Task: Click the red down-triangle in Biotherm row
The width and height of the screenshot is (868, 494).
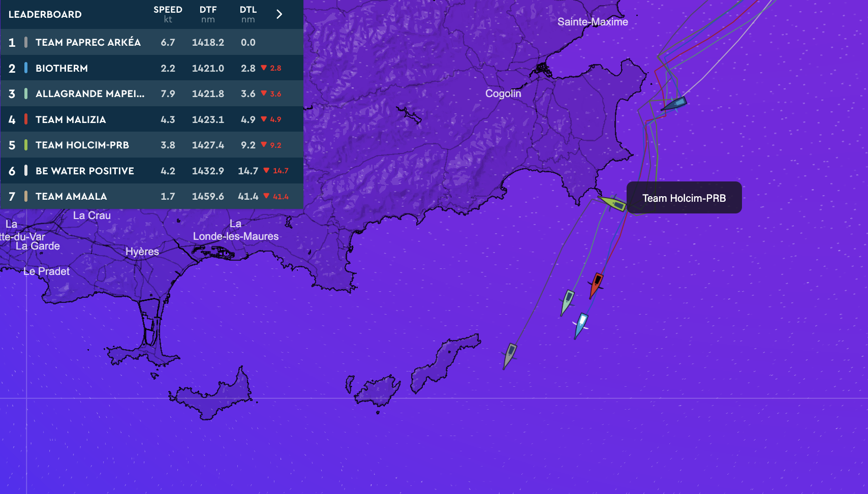Action: tap(264, 68)
